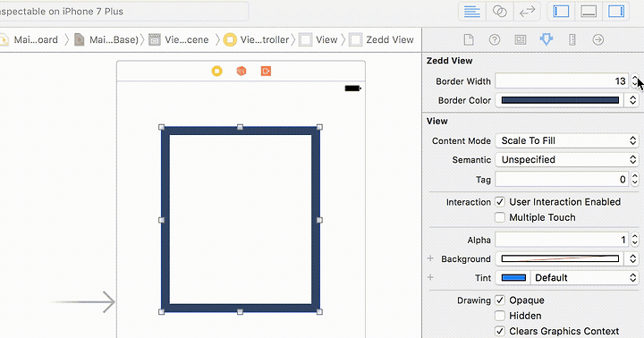Open the File inspector
Screen dimensions: 644x338
[469, 40]
